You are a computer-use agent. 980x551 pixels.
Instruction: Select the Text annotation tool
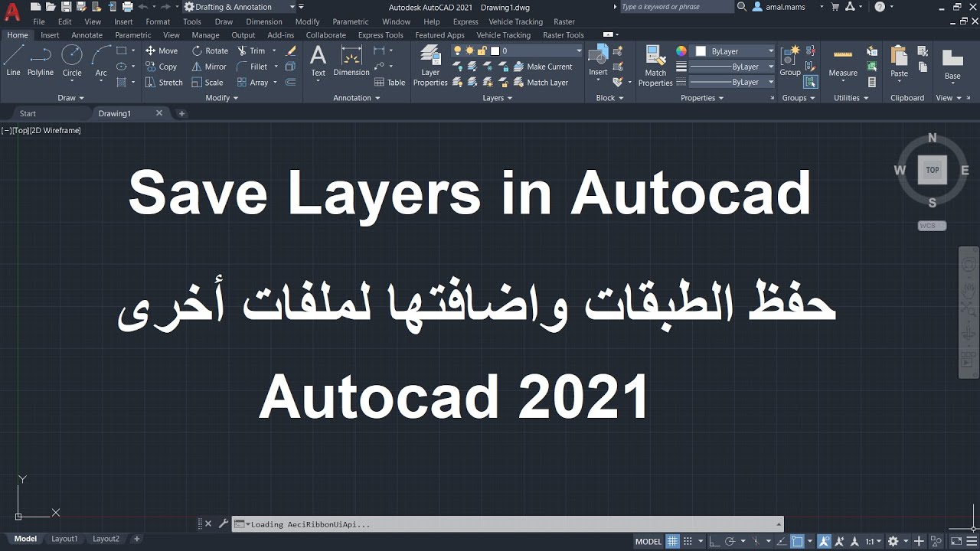(318, 61)
